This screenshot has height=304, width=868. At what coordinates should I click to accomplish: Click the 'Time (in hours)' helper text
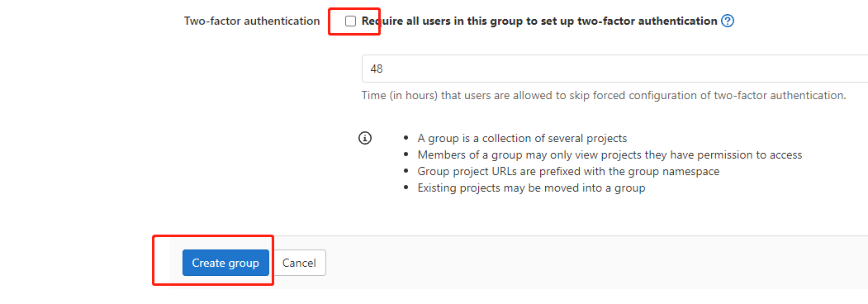[x=604, y=95]
